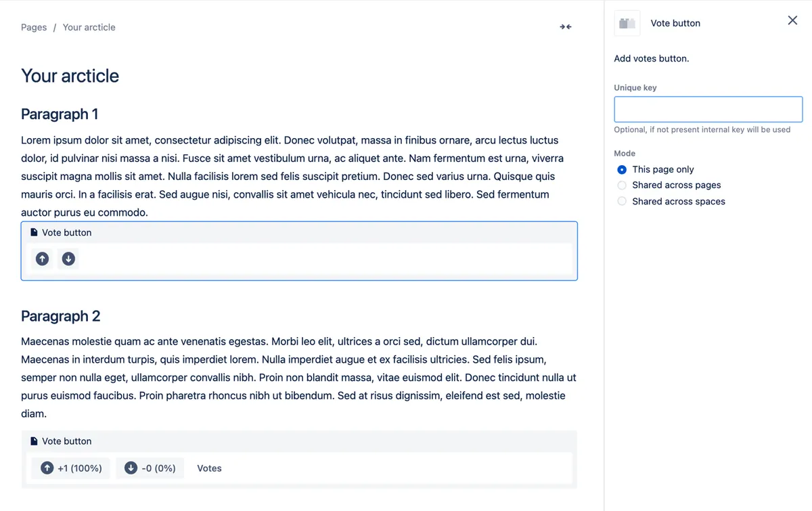Focus the Unique key input field
Viewport: 812px width, 511px height.
coord(708,109)
